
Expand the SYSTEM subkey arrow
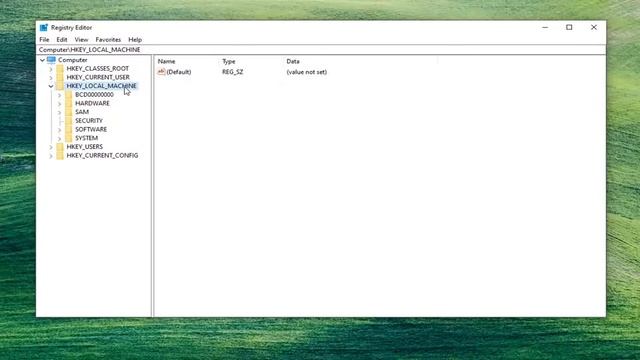60,138
